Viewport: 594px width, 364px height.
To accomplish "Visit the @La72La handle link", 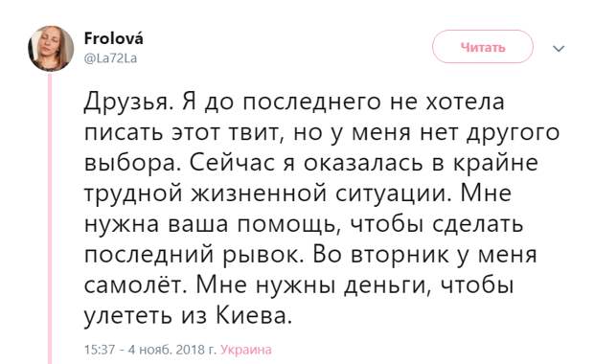I will pyautogui.click(x=110, y=58).
